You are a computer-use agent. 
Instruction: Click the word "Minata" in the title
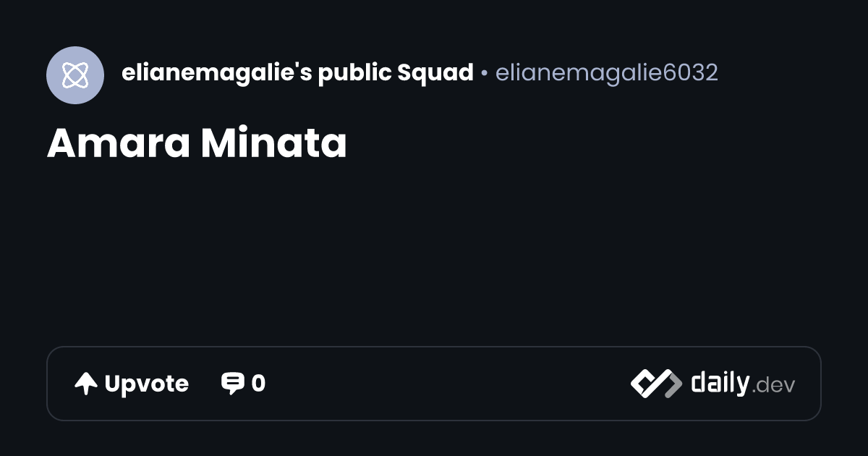point(273,143)
